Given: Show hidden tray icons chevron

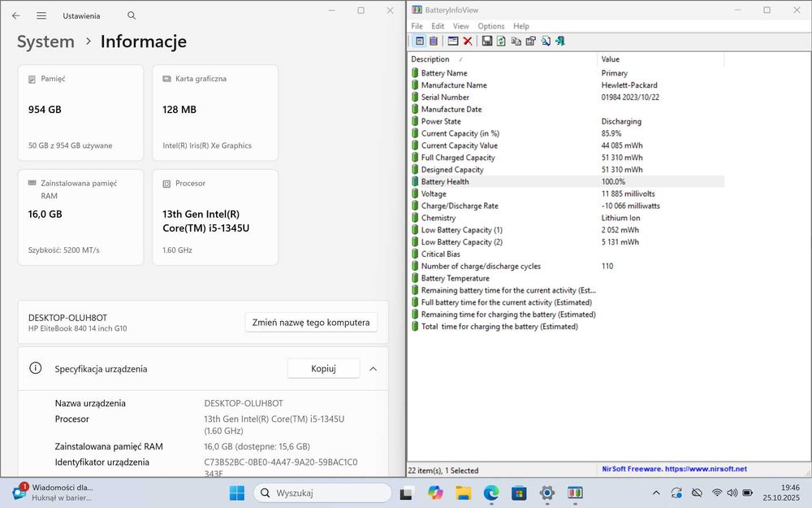Looking at the screenshot, I should (x=656, y=493).
